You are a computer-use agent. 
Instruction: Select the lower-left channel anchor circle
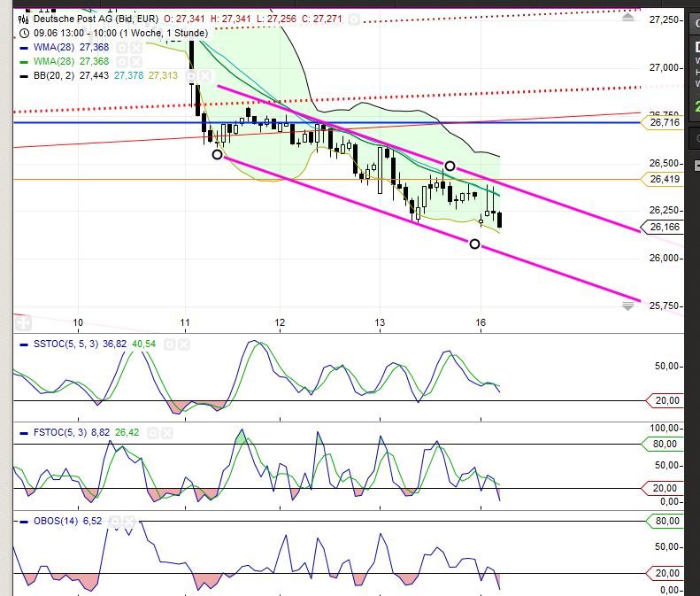pos(217,155)
